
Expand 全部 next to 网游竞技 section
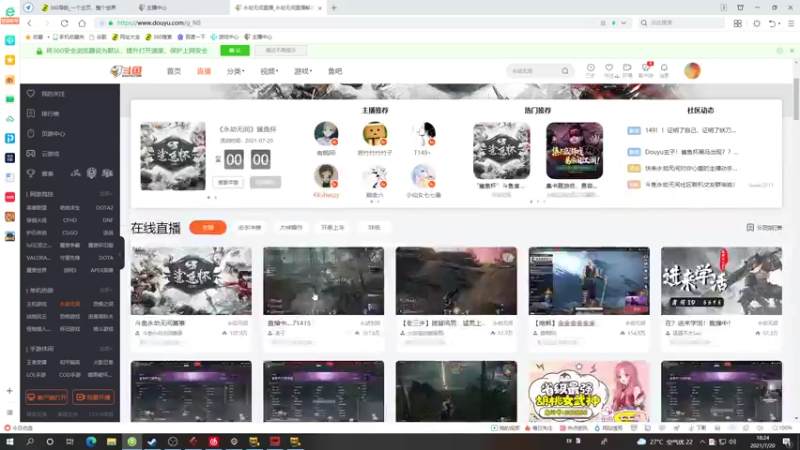coord(106,194)
